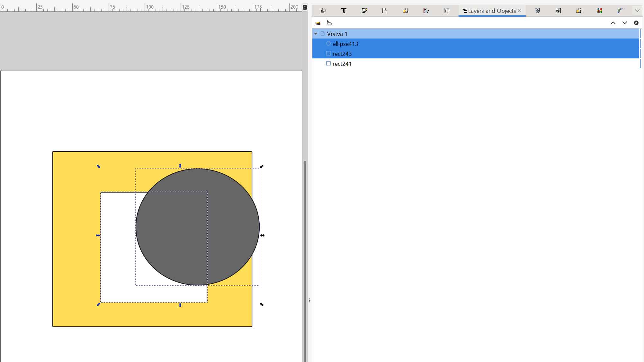The height and width of the screenshot is (362, 644).
Task: Open the Fill and Stroke panel tab
Action: tap(364, 11)
